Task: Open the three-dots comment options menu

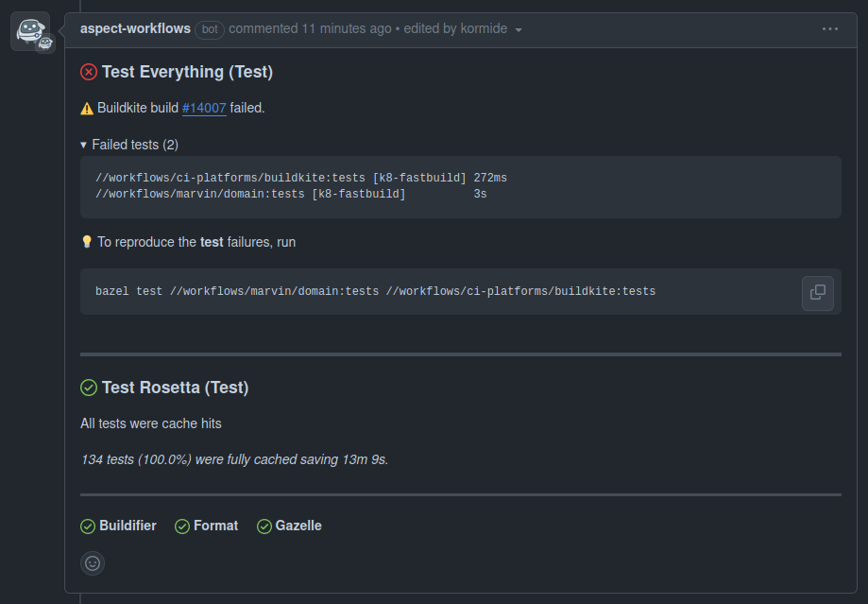Action: [x=830, y=29]
